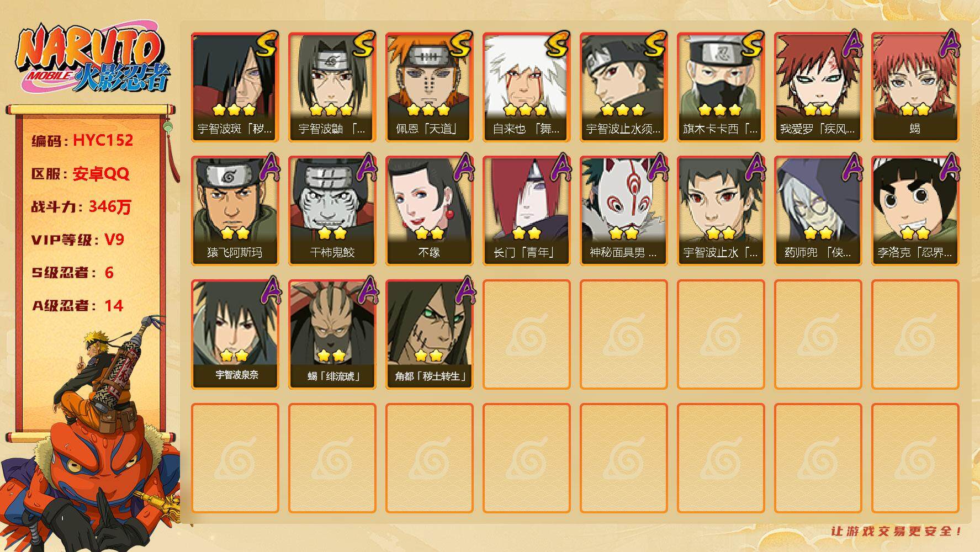Click the 猿飞阿斯玛 ninja card
This screenshot has width=980, height=552.
pos(235,211)
